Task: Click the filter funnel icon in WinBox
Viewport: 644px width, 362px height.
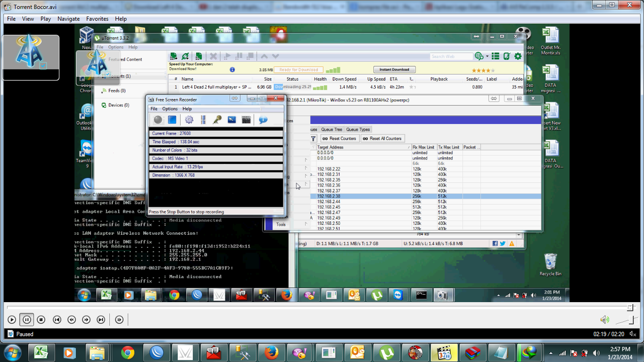Action: 313,138
